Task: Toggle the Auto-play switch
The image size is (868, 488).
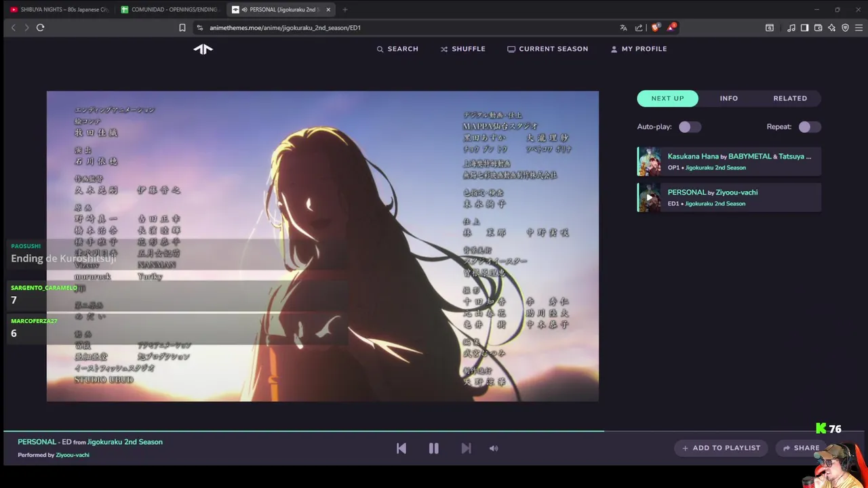Action: pos(690,127)
